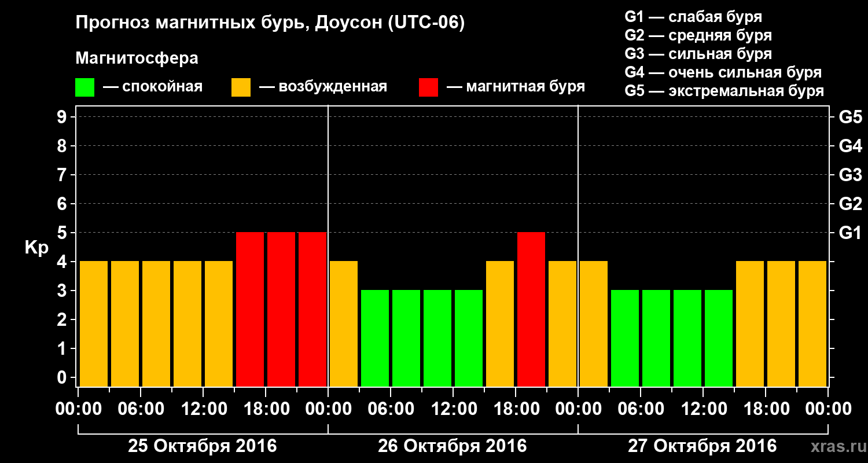Click the red bar starting 18:00 on 25 October
Image resolution: width=868 pixels, height=463 pixels.
tap(281, 309)
